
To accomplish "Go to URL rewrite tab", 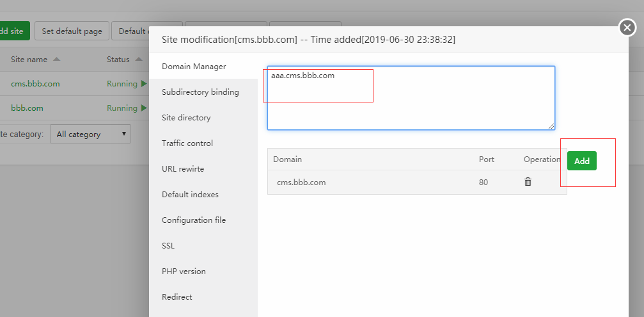I will (x=183, y=169).
